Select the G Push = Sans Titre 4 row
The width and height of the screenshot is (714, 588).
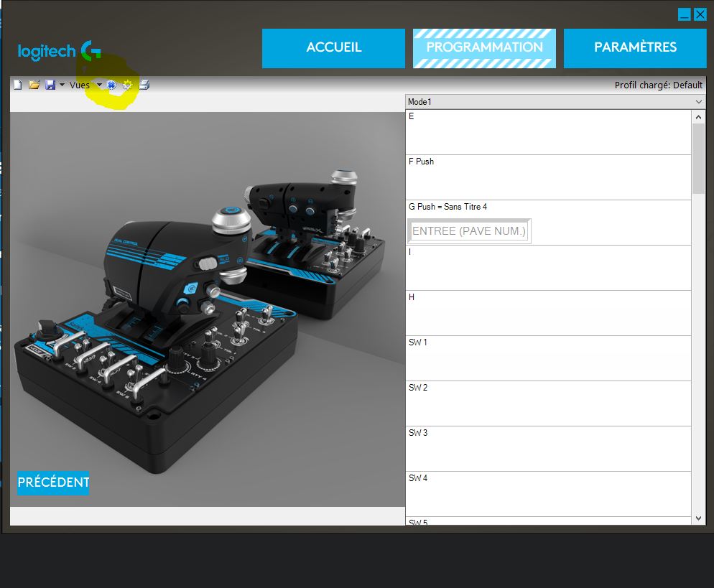548,223
